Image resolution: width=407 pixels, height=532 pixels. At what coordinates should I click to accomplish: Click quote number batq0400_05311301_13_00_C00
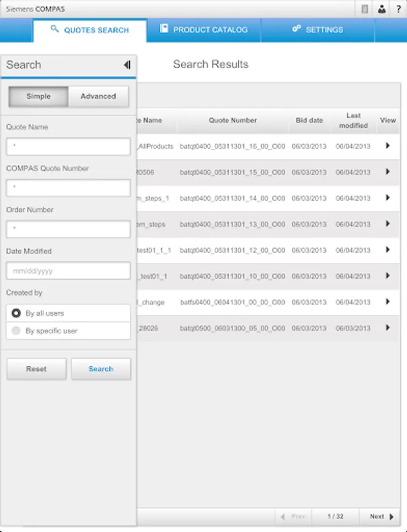tap(232, 224)
